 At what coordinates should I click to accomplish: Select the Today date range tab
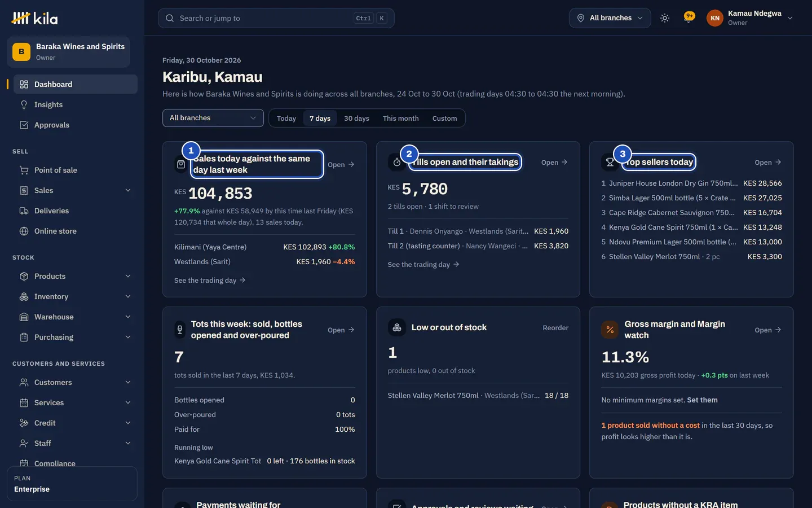tap(286, 119)
